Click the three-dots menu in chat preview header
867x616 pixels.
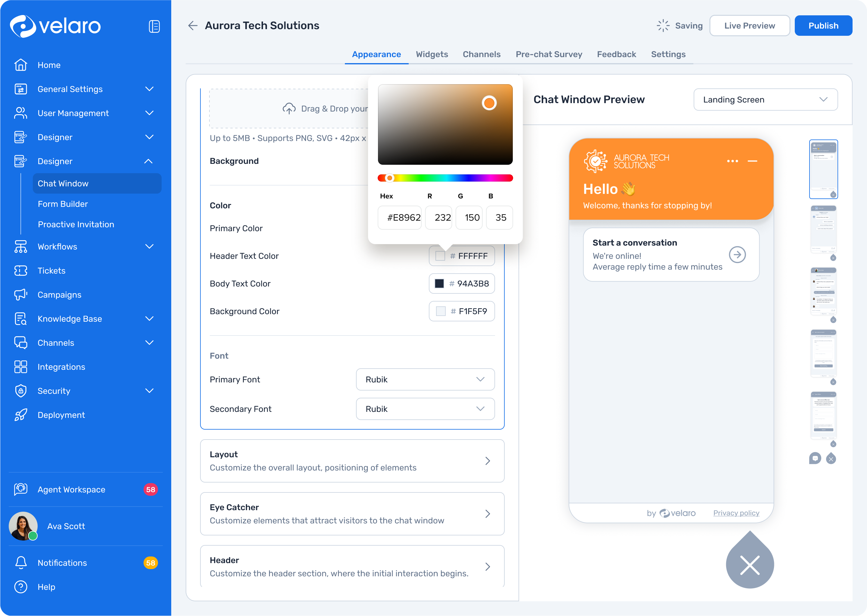point(732,161)
